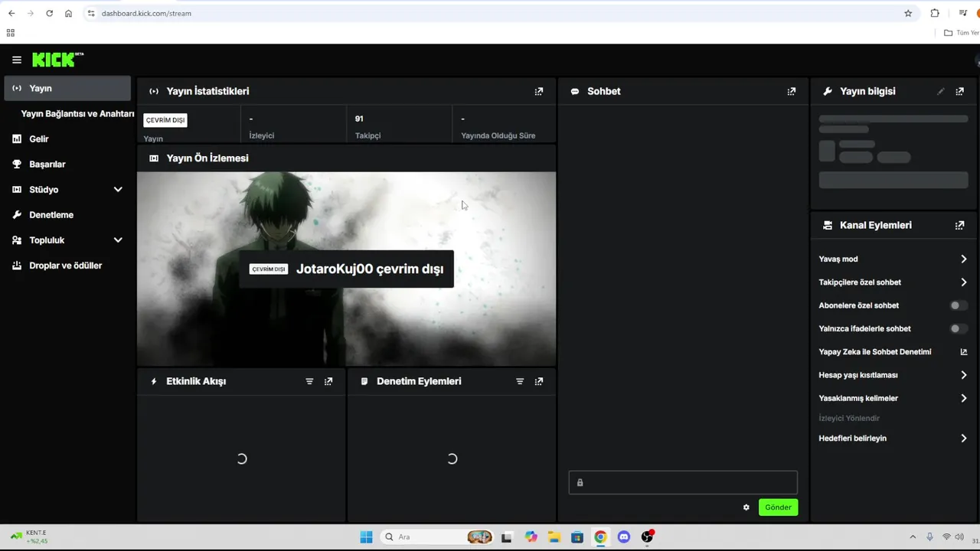Open the Tüm Yer bookmarks folder

tap(962, 33)
